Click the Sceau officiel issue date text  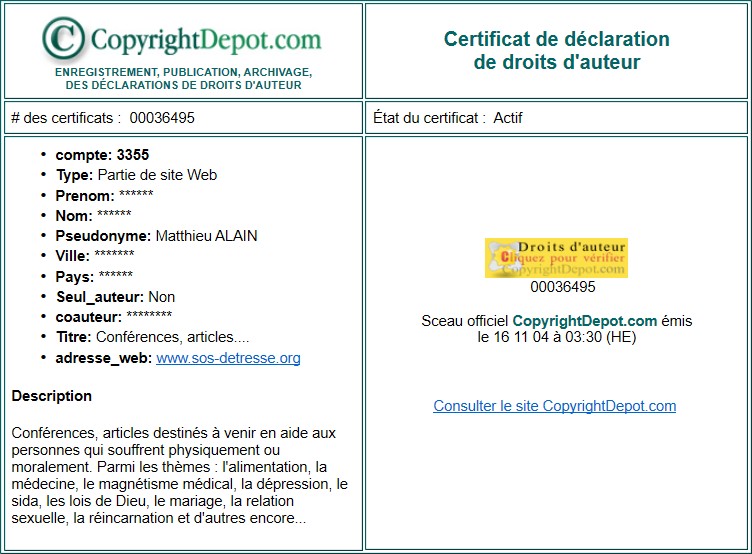point(556,329)
